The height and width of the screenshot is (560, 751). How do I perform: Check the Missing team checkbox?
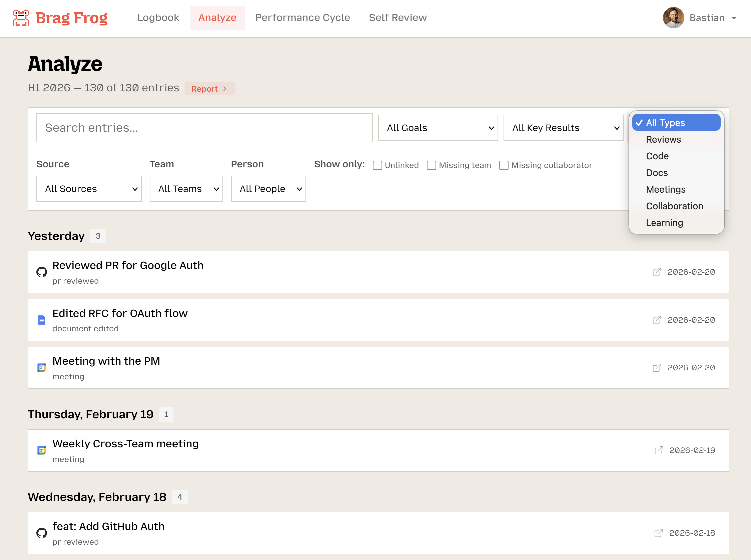coord(431,165)
